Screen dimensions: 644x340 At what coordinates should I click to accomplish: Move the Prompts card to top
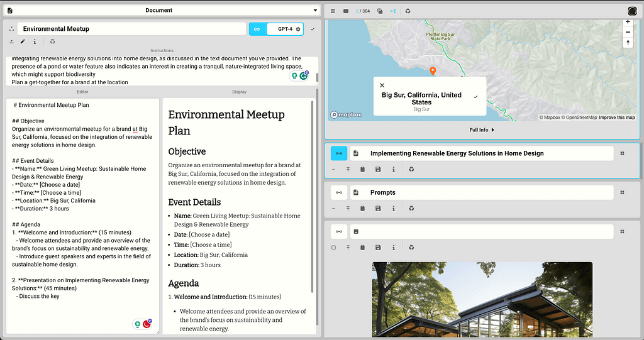pos(348,208)
